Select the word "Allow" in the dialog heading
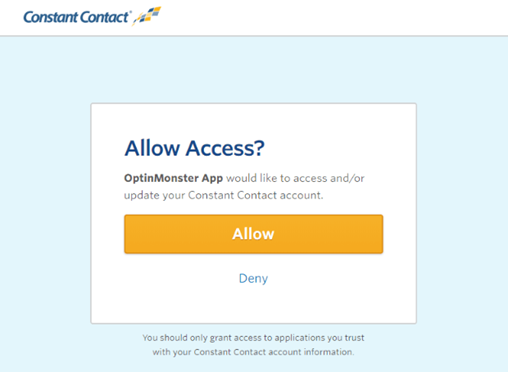This screenshot has width=508, height=372. pos(152,148)
